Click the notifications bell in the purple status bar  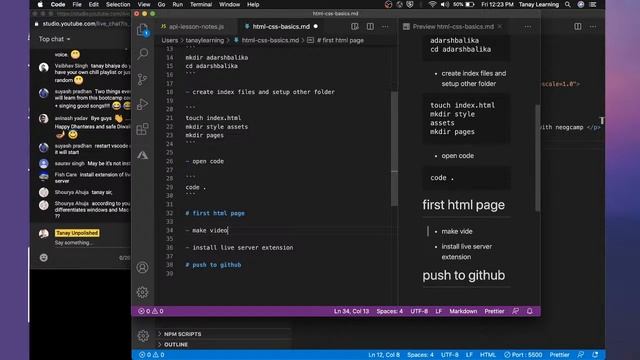click(530, 311)
